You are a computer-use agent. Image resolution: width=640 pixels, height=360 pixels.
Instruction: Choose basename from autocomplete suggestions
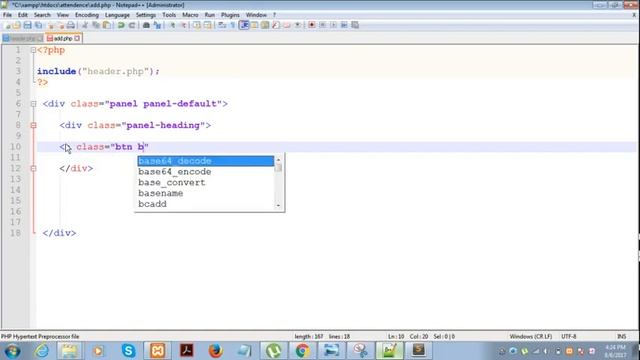(x=206, y=193)
